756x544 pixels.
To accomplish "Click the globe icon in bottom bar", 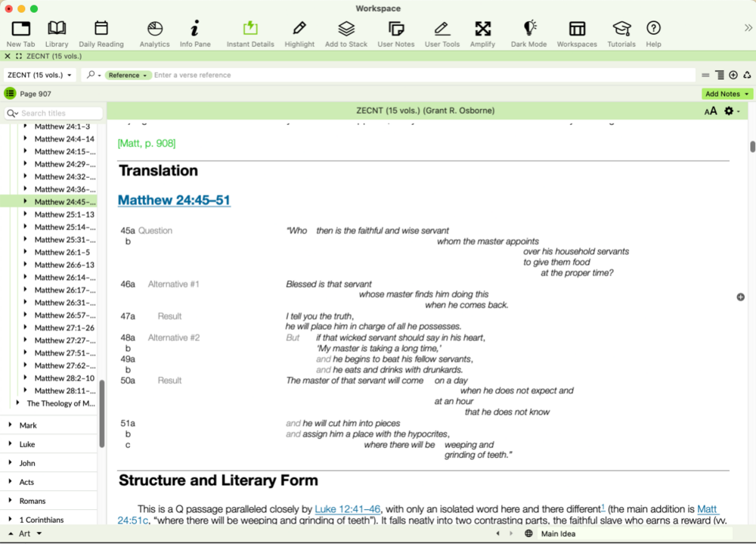I will [x=528, y=533].
